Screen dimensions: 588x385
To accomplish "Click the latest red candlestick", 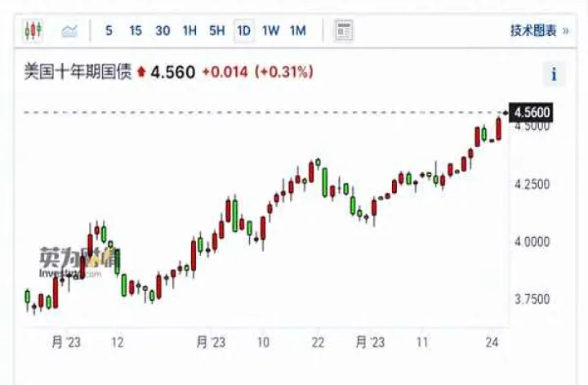I will click(498, 129).
